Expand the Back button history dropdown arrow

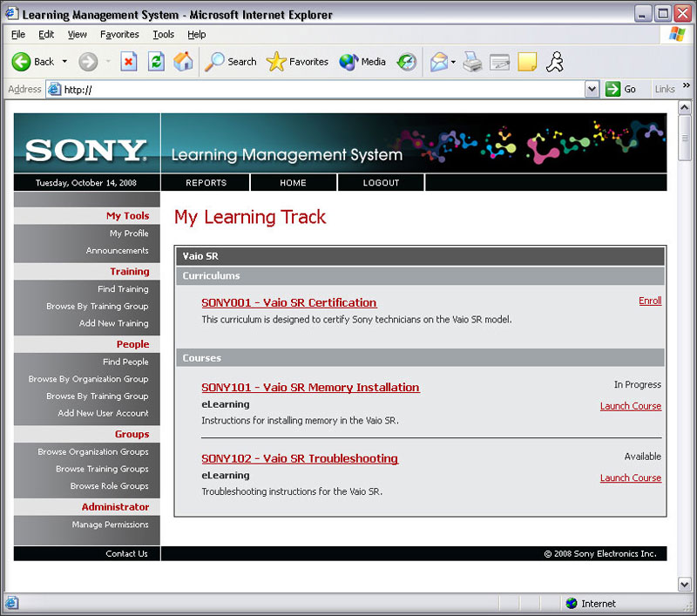point(64,61)
